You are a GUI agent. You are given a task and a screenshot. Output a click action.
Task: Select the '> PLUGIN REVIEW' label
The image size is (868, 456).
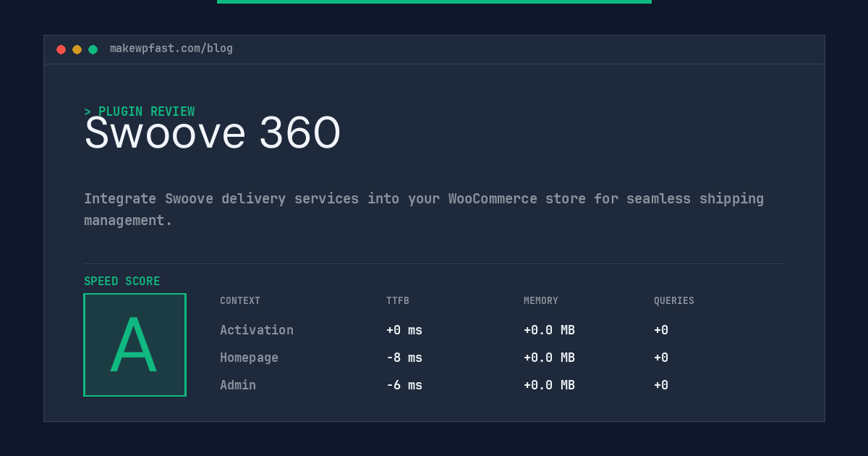(x=140, y=111)
